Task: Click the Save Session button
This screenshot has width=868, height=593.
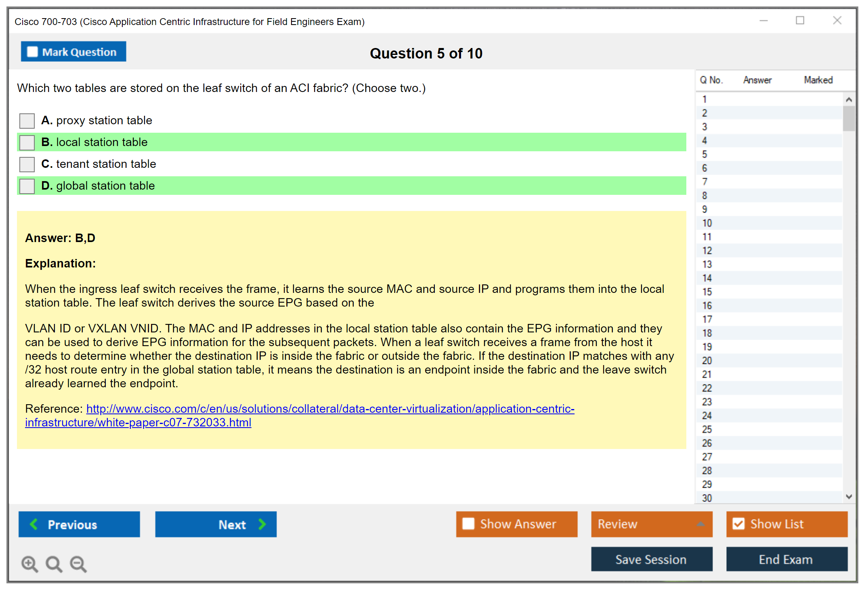Action: [651, 559]
